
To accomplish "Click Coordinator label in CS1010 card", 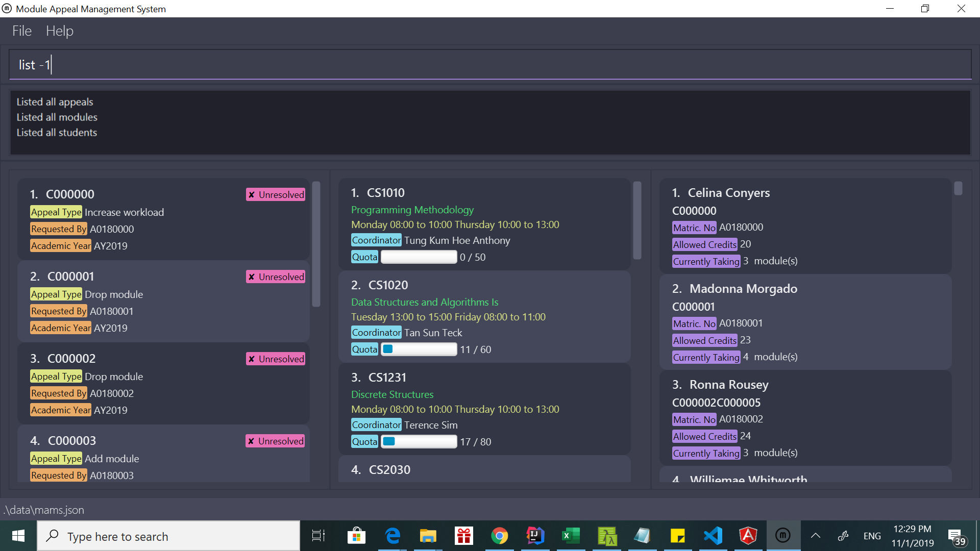I will click(x=376, y=240).
